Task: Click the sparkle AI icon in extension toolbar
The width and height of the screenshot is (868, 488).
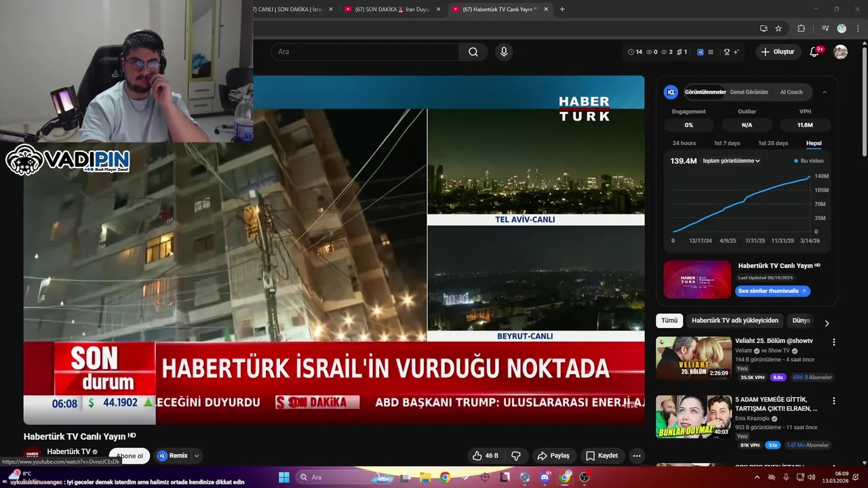Action: [x=736, y=52]
